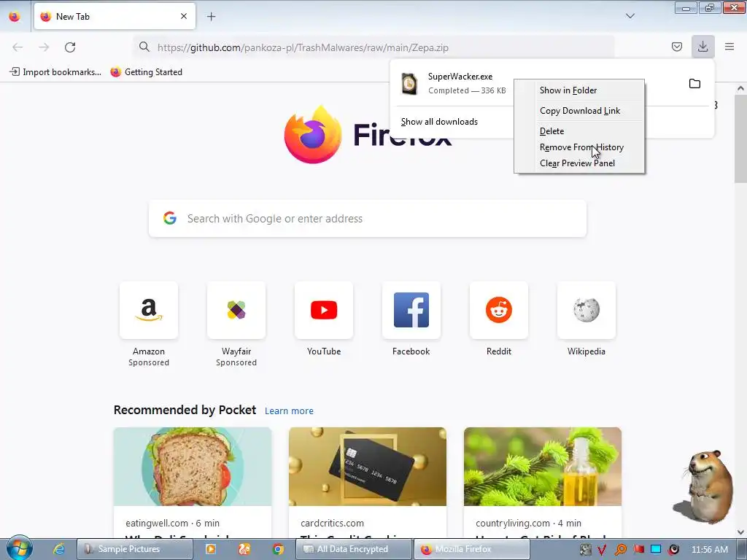Switch to Mozilla Firefox taskbar button
The width and height of the screenshot is (747, 560).
pos(471,549)
